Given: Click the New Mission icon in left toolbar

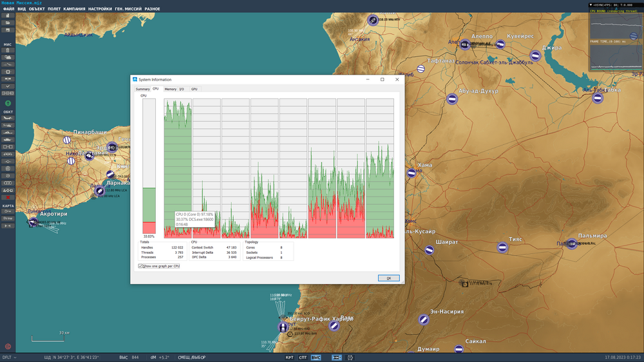Looking at the screenshot, I should click(x=8, y=16).
